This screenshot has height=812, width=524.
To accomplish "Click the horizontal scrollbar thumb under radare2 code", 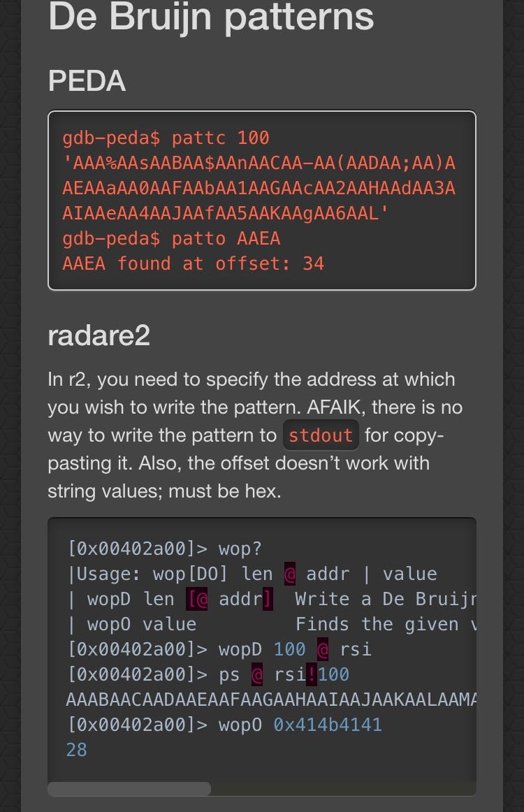I will coord(129,789).
